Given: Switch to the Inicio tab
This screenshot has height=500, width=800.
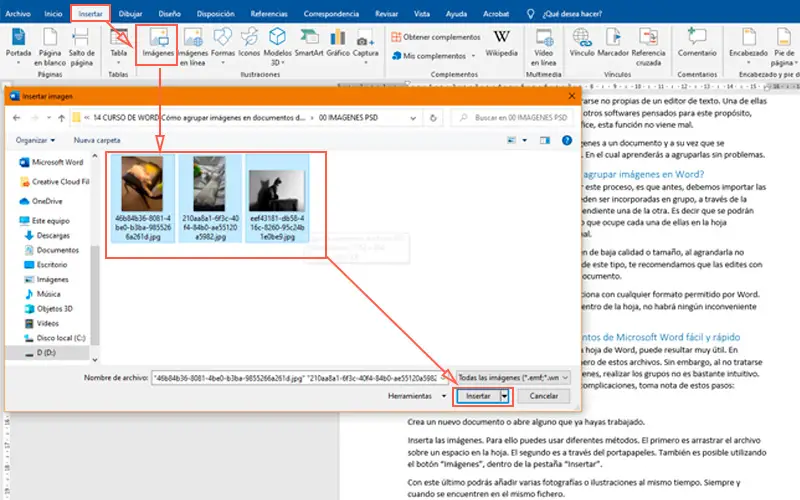Looking at the screenshot, I should [53, 14].
